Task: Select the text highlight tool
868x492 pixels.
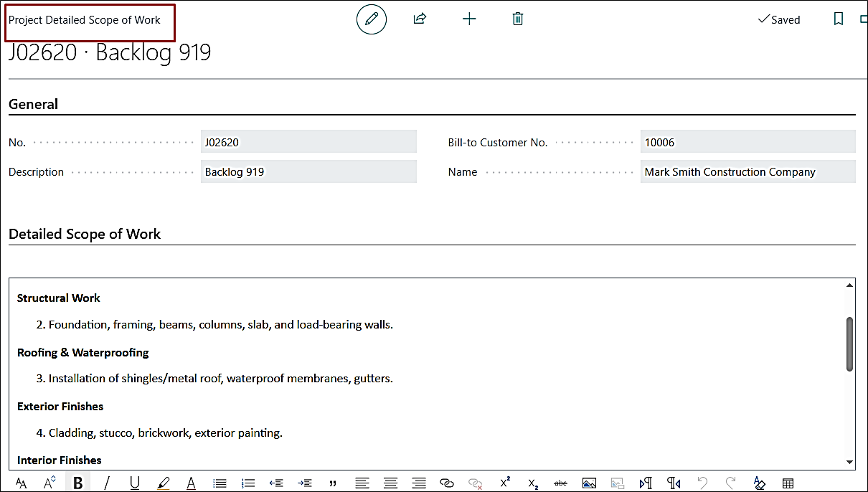Action: pos(163,483)
